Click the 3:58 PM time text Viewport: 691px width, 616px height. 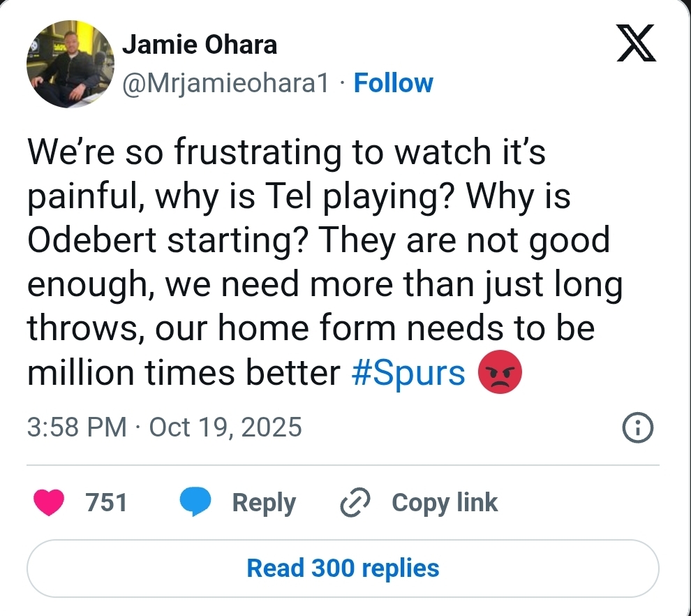click(77, 427)
